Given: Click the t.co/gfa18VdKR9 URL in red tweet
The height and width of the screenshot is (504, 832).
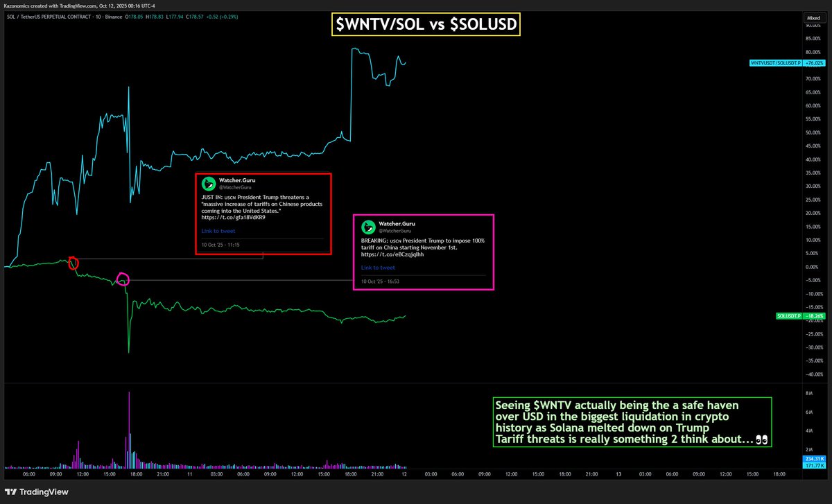Looking at the screenshot, I should coord(233,217).
